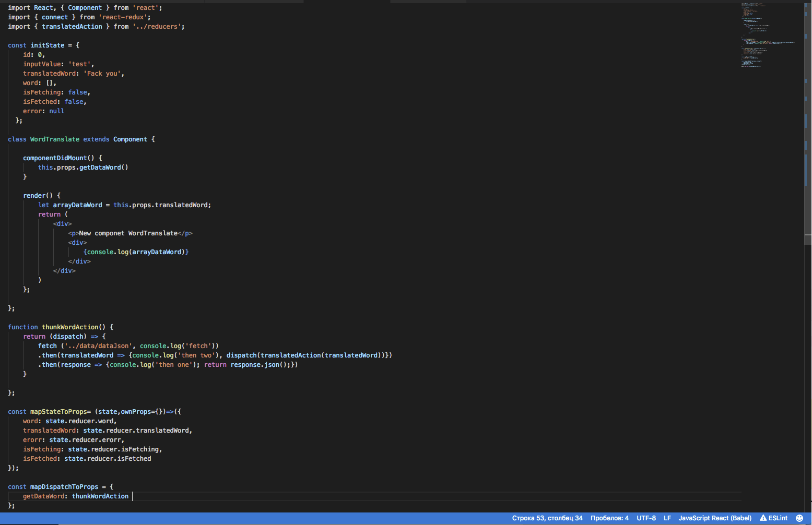Open indentation setting 'Пробелов: 4'

[x=609, y=518]
